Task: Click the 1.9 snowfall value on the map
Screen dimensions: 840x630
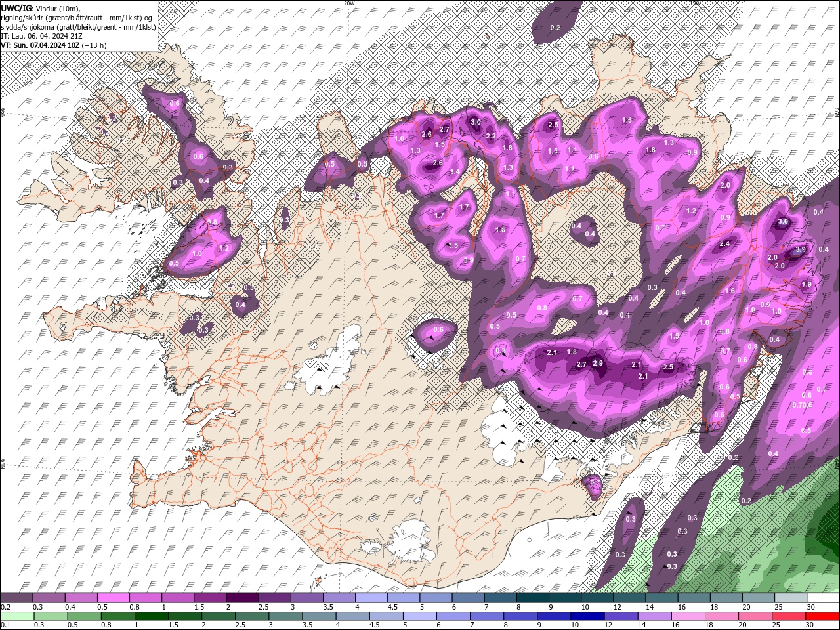Action: click(807, 284)
